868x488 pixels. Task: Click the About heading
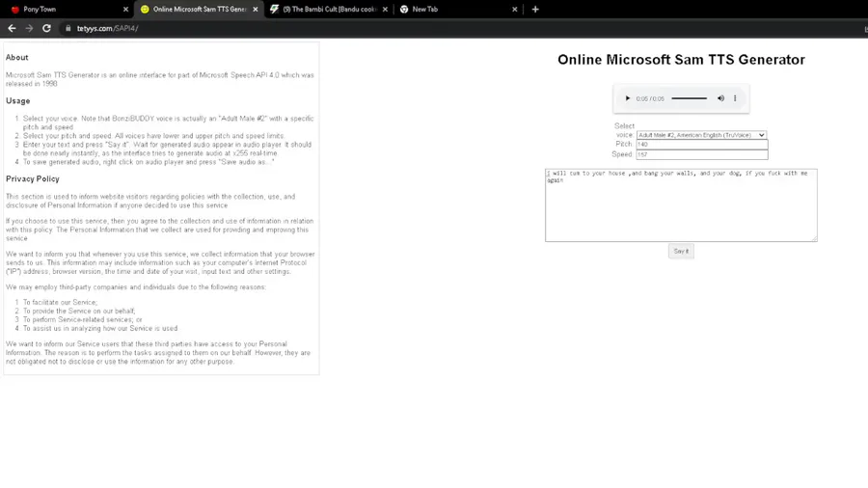coord(16,58)
